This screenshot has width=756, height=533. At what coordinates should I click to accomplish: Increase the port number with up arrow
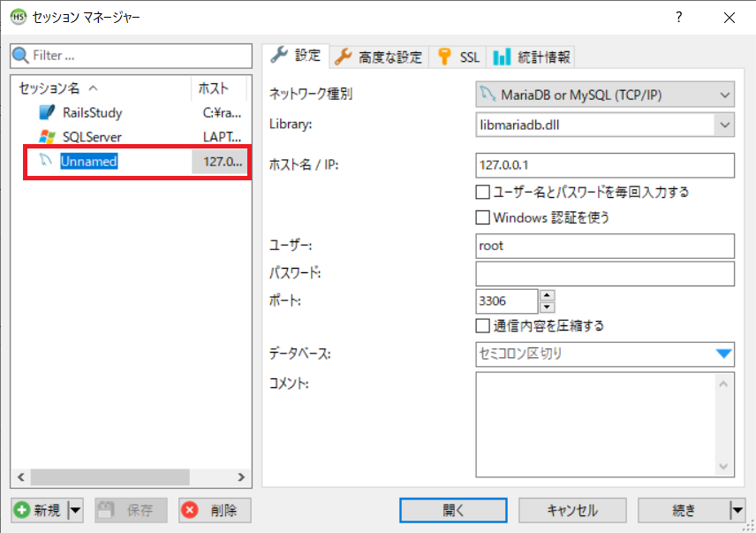pyautogui.click(x=547, y=294)
